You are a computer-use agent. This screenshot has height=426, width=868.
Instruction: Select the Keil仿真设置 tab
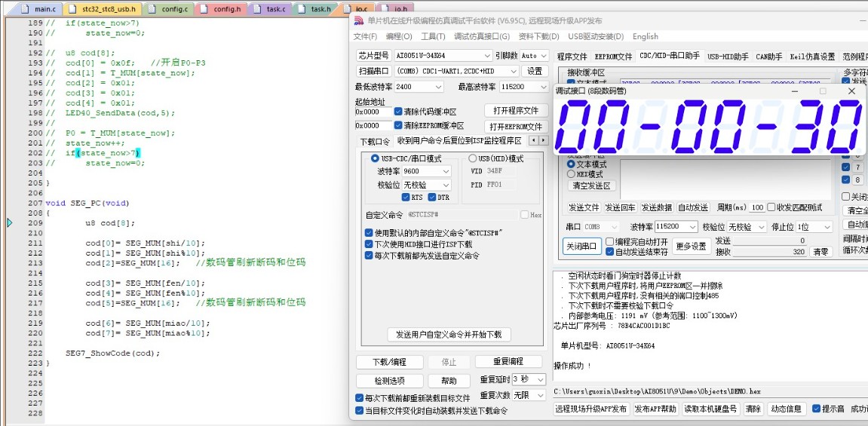tap(812, 57)
